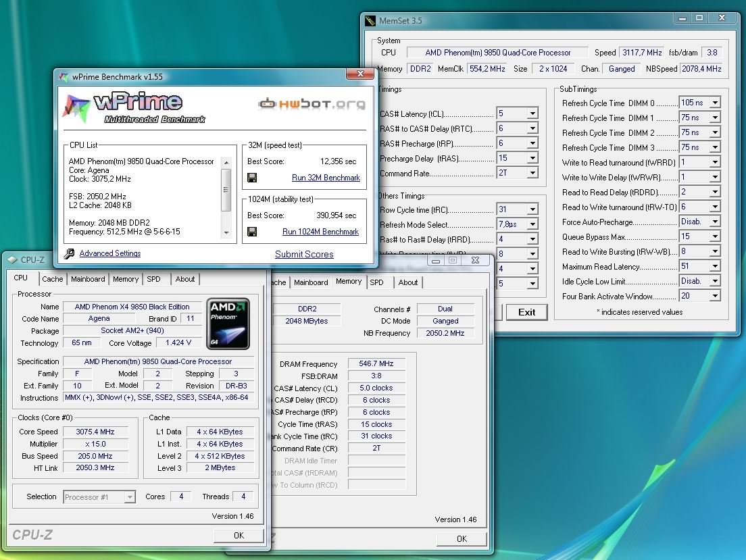Switch to Mainboard tab in front CPU-Z
Viewport: 746px width, 560px height.
[x=88, y=279]
